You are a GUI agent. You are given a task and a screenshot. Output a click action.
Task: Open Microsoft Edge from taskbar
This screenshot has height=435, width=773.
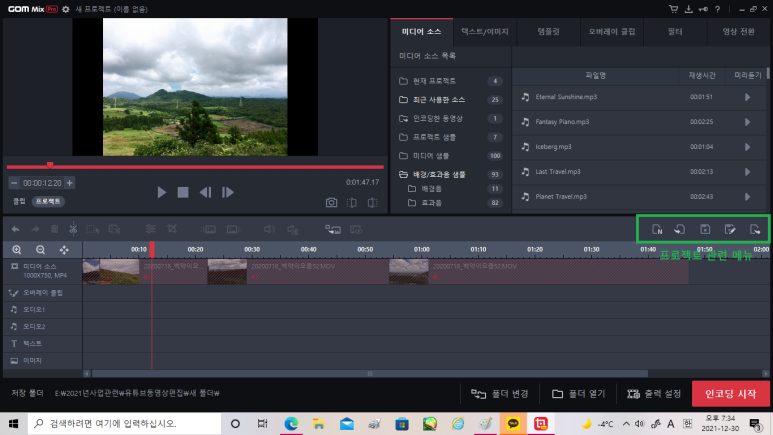click(291, 424)
